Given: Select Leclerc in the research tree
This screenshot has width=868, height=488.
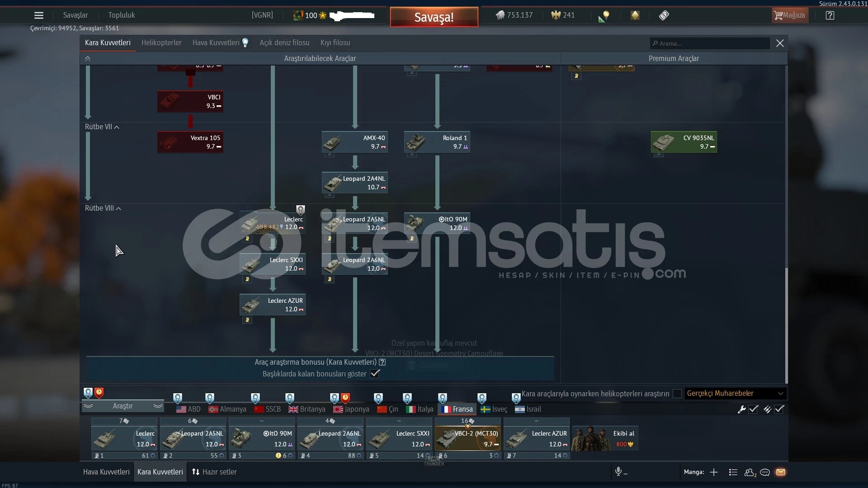Looking at the screenshot, I should click(273, 223).
